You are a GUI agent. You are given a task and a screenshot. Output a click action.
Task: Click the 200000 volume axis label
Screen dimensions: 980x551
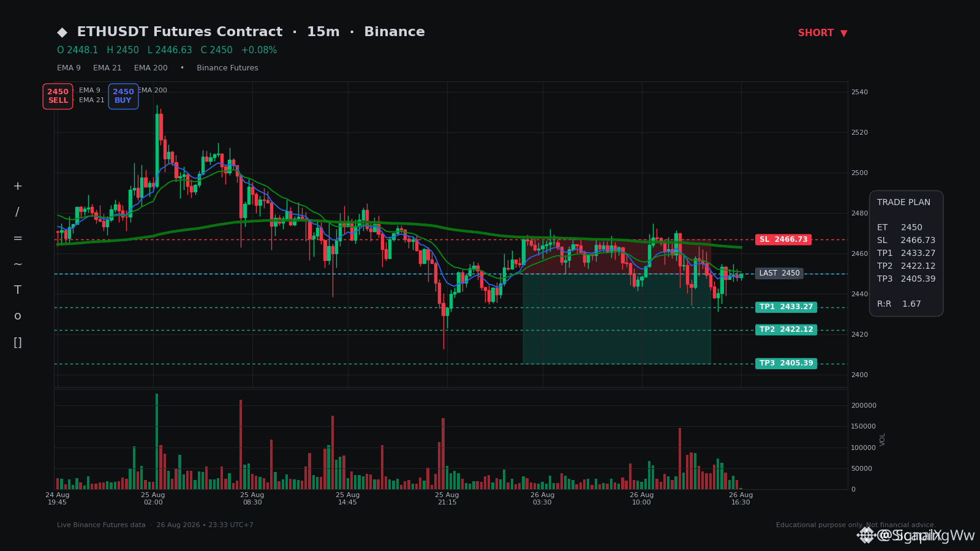coord(864,405)
